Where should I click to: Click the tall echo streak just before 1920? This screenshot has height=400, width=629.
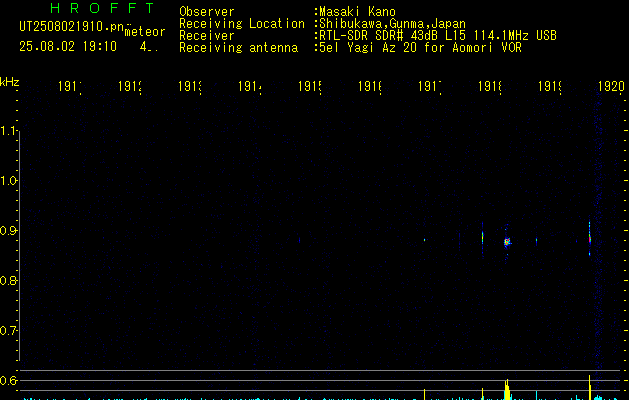(x=590, y=239)
